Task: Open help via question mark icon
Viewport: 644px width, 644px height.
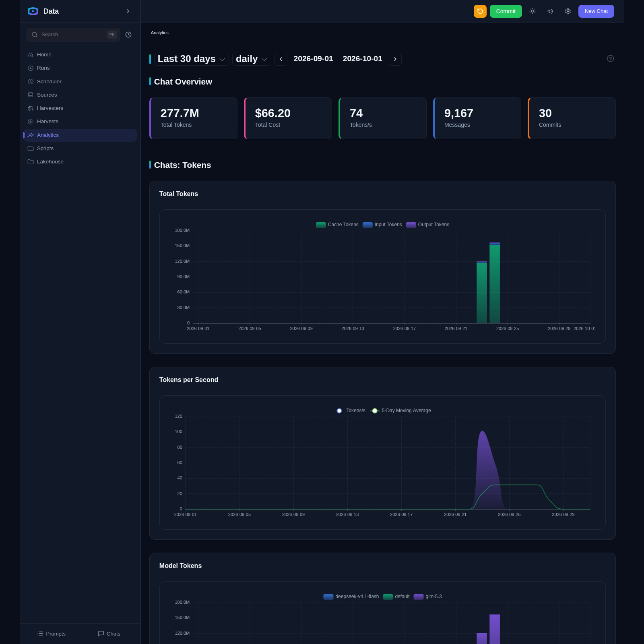Action: pyautogui.click(x=610, y=59)
